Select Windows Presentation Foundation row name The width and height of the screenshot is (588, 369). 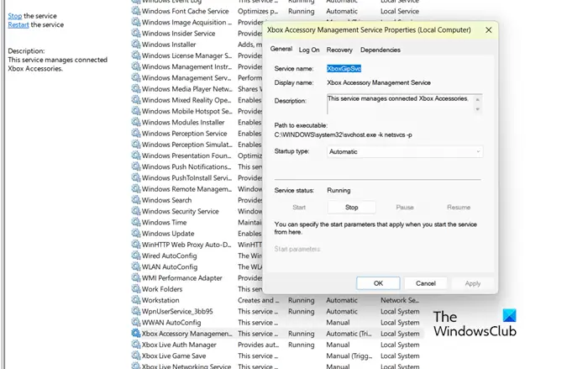(186, 156)
